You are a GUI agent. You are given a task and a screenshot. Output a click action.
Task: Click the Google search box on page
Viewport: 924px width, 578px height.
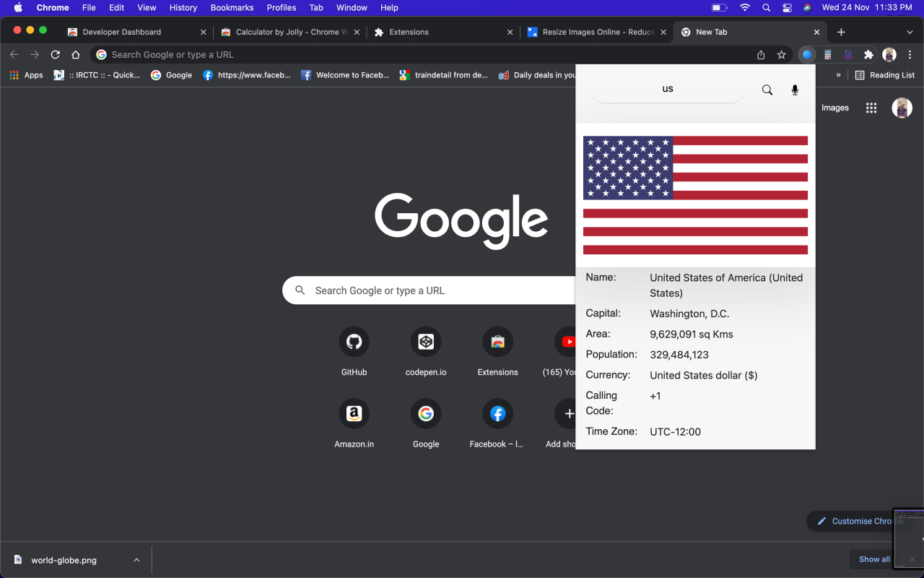pos(430,290)
